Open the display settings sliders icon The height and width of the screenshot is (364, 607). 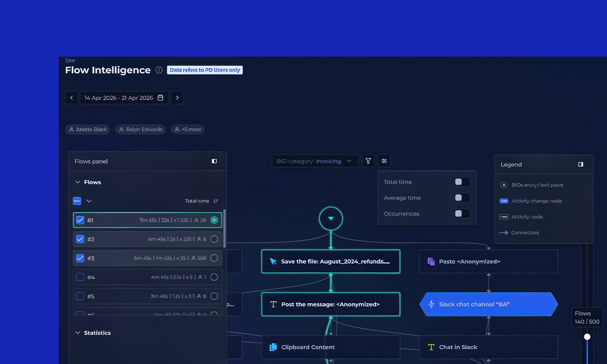384,161
